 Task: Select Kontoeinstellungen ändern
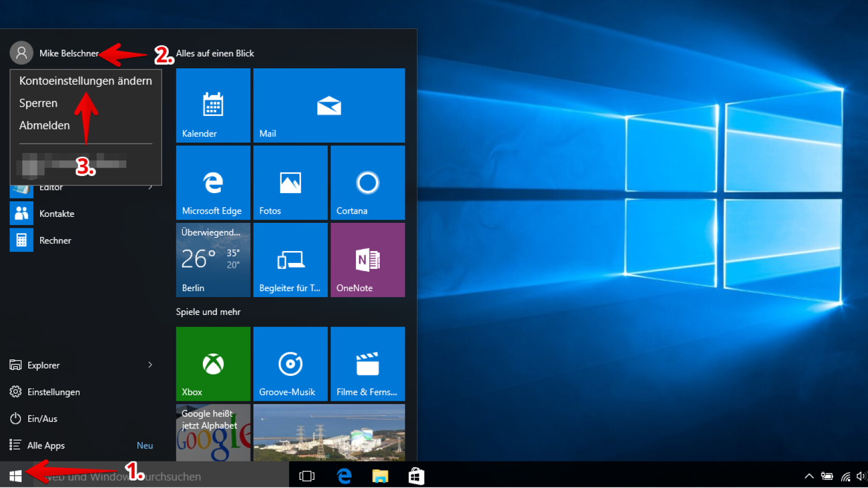[x=86, y=81]
